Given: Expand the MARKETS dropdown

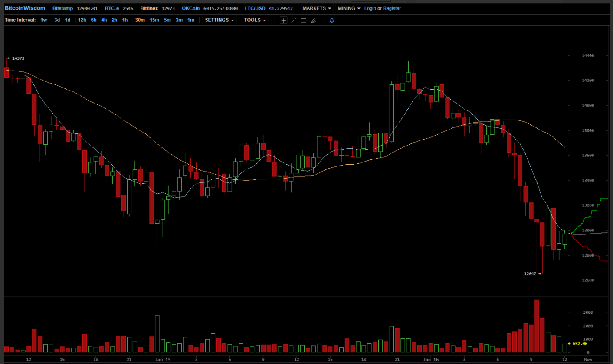Looking at the screenshot, I should pyautogui.click(x=317, y=8).
